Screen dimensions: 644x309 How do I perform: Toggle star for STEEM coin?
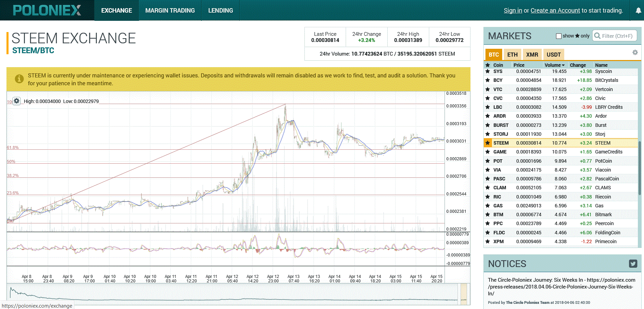[488, 143]
